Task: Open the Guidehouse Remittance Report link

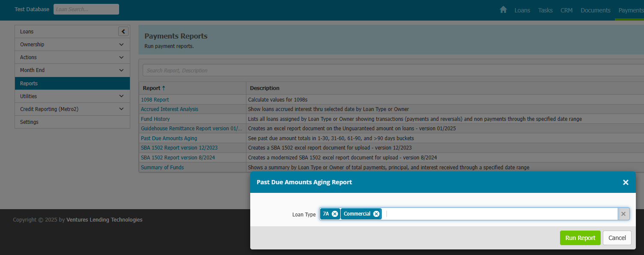Action: [192, 129]
